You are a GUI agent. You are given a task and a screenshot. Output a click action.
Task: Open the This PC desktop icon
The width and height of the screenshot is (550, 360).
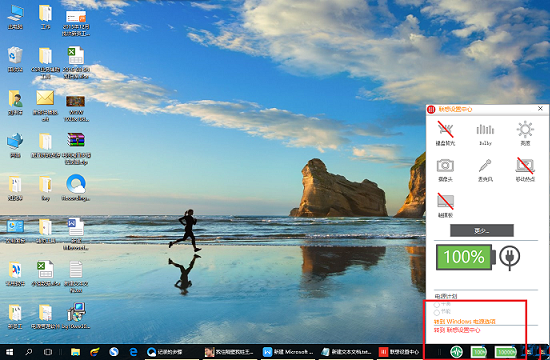pos(15,18)
